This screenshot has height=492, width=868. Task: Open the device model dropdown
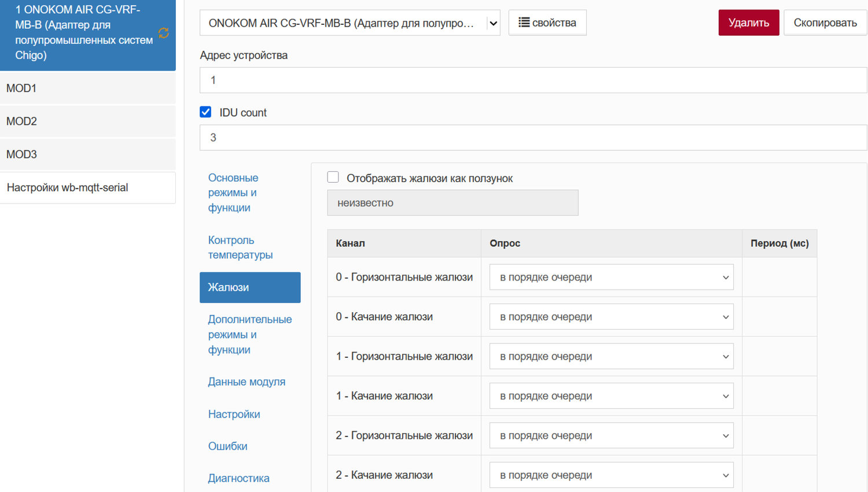[x=350, y=23]
